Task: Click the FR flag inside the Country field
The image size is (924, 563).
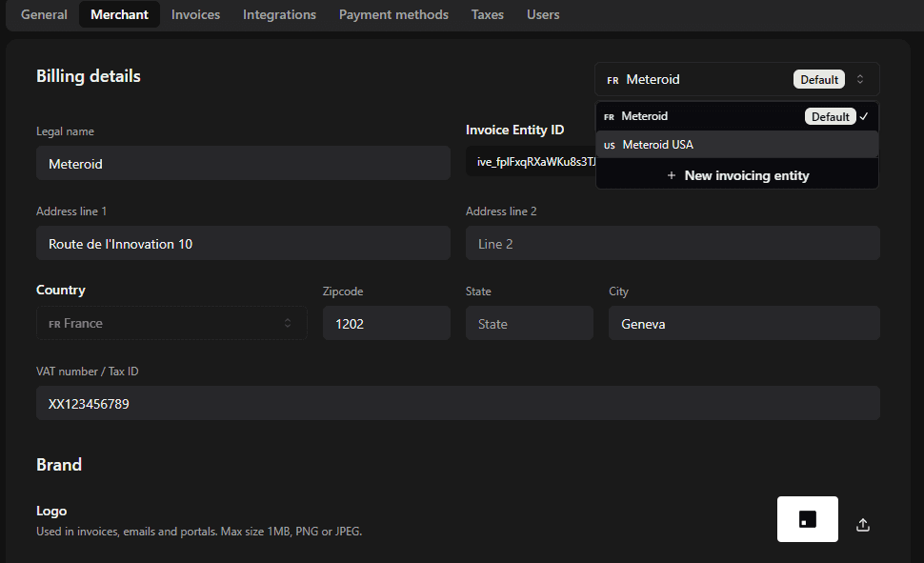Action: point(56,323)
